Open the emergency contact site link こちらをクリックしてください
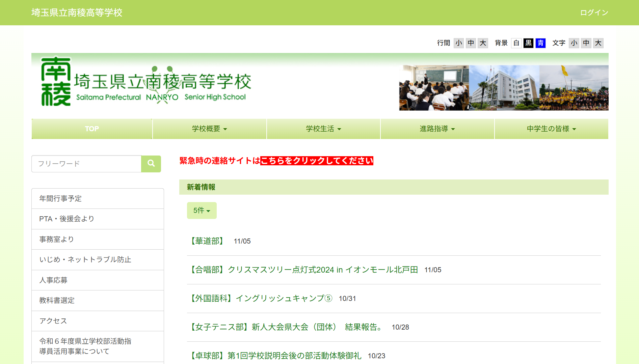639x364 pixels. (317, 161)
